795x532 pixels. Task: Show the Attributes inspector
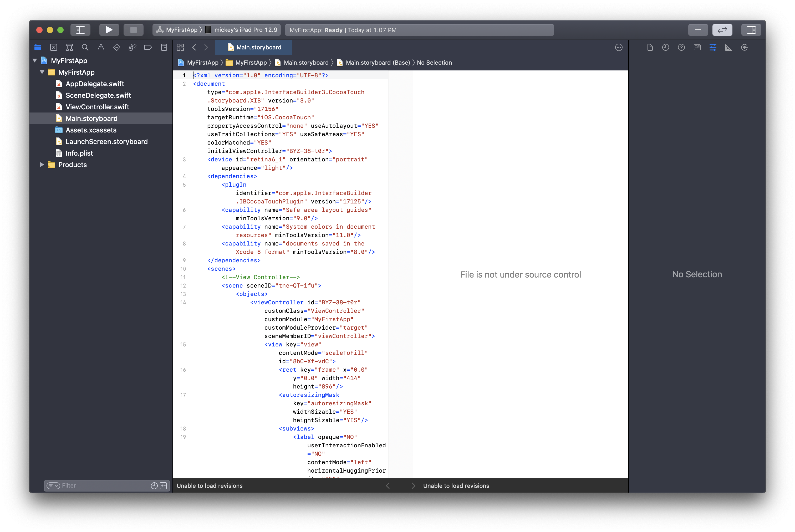pyautogui.click(x=713, y=48)
